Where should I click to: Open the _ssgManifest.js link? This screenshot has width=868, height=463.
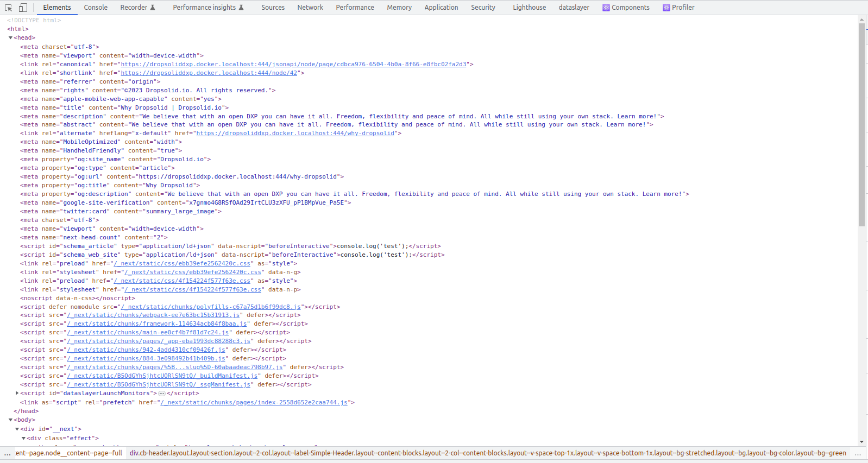[x=159, y=384]
